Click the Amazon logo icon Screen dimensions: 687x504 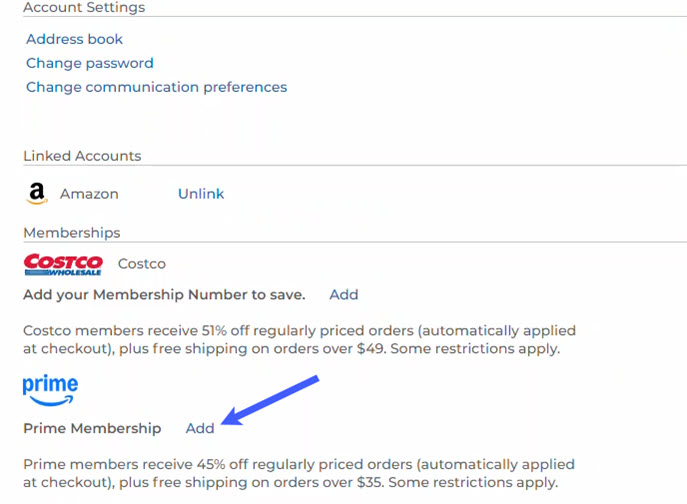pos(37,194)
